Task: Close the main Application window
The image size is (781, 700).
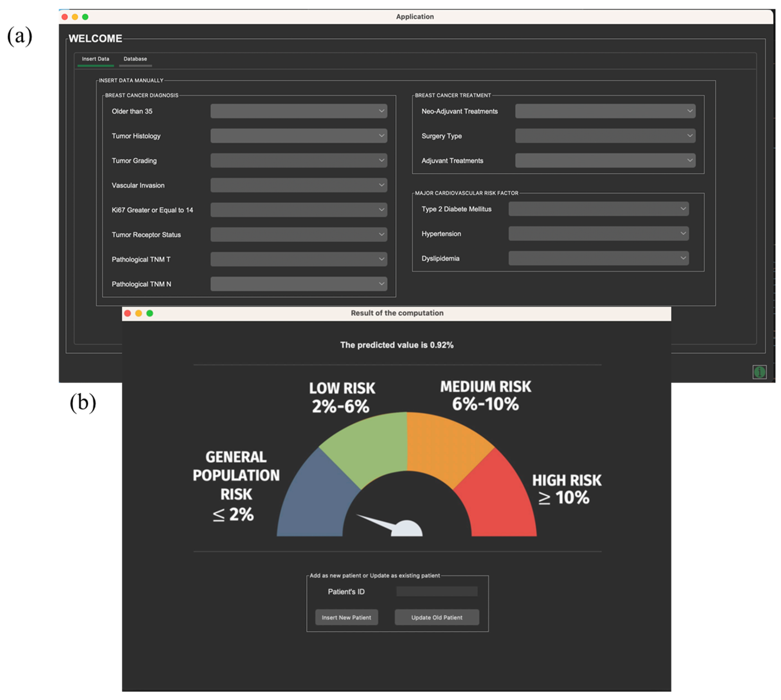Action: 65,17
